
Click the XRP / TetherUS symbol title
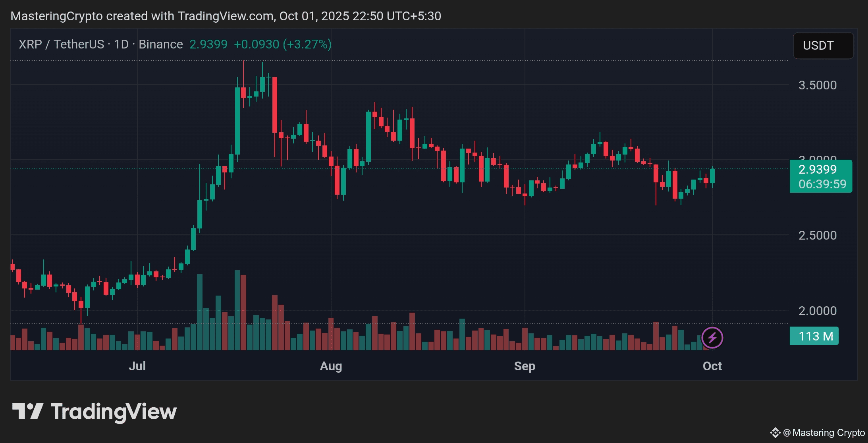(61, 44)
